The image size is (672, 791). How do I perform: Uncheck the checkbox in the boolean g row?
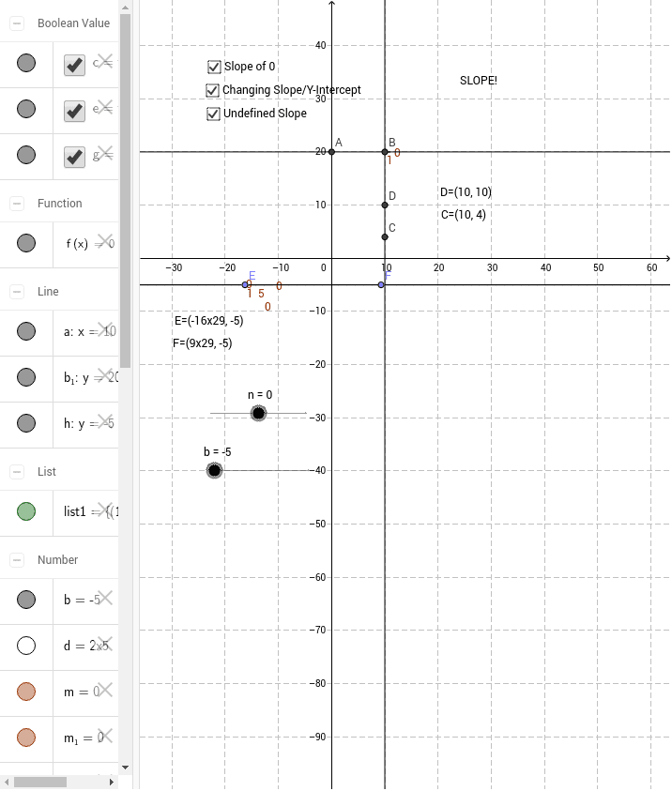(75, 157)
